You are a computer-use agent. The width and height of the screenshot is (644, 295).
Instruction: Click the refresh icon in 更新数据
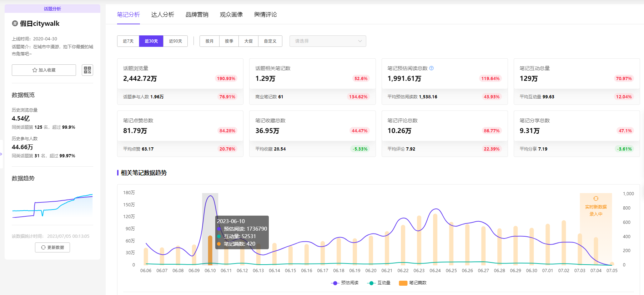(43, 247)
